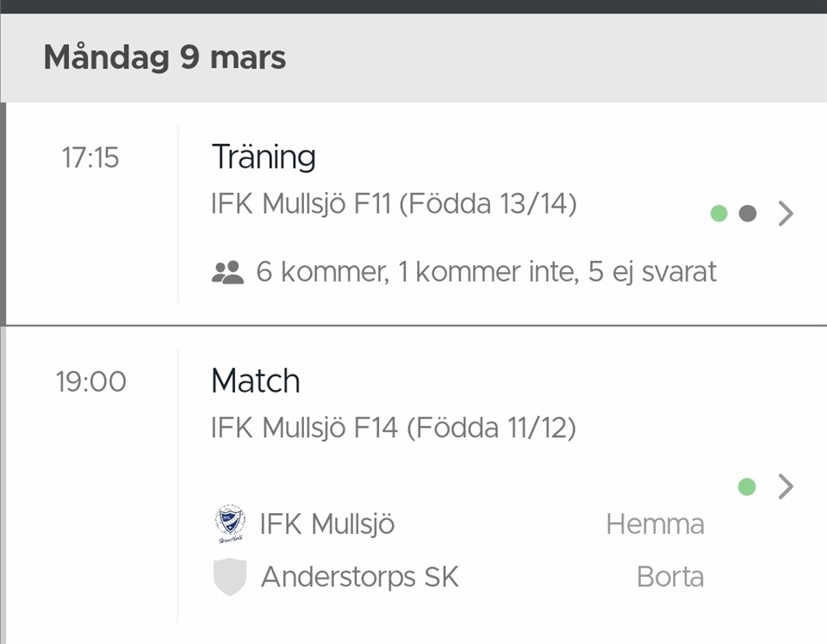Image resolution: width=827 pixels, height=644 pixels.
Task: View the '6 kommer' attendance summary
Action: pyautogui.click(x=486, y=273)
